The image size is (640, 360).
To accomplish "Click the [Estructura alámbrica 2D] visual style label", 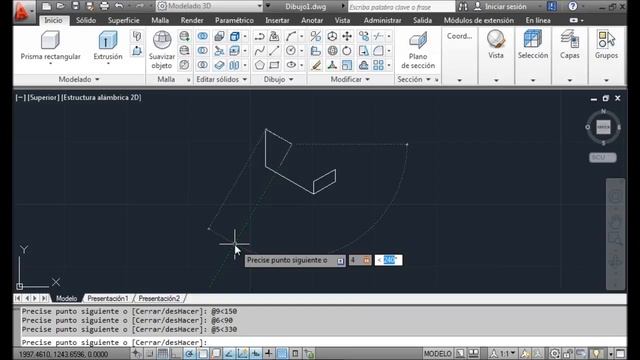I will [x=101, y=97].
